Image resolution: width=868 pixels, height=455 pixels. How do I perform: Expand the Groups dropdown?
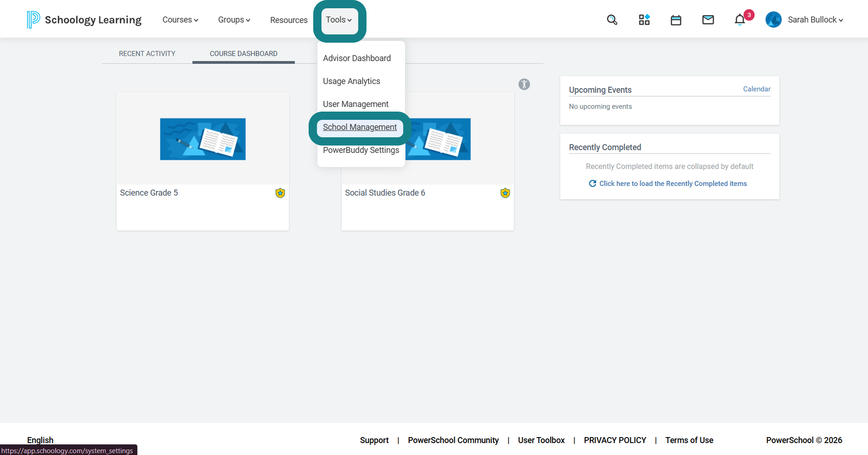234,20
